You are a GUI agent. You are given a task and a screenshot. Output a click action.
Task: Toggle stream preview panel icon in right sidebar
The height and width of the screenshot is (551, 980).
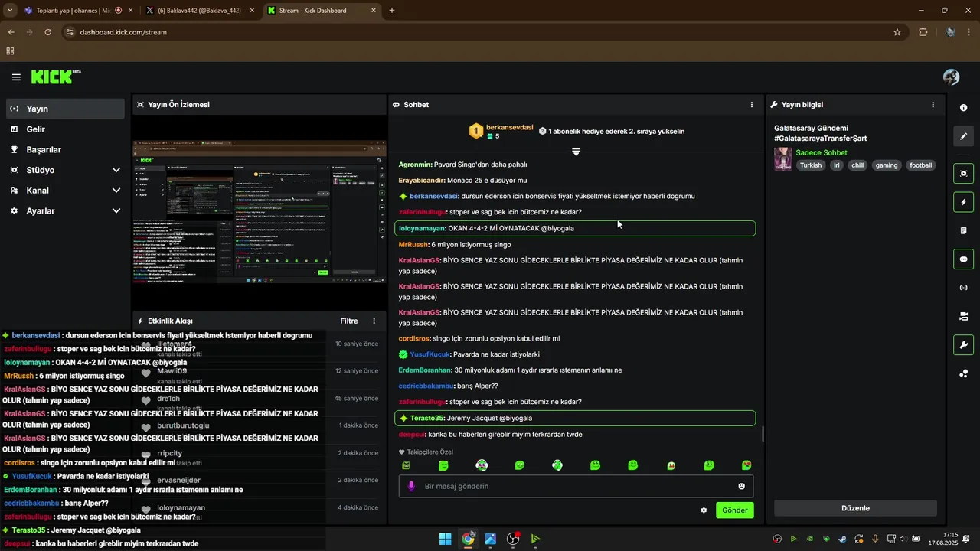tap(963, 174)
